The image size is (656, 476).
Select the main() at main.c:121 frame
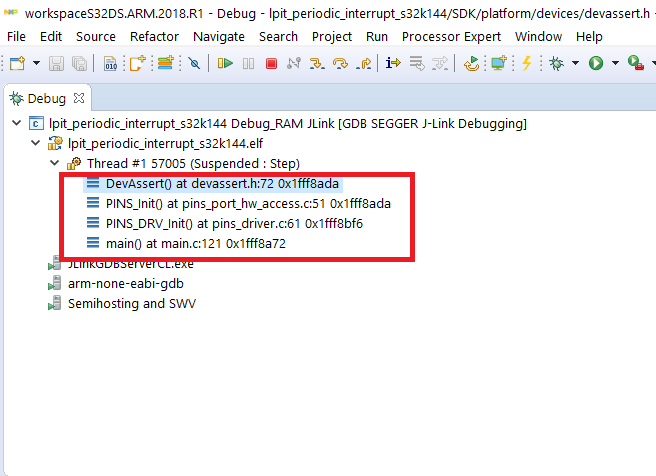coord(196,243)
